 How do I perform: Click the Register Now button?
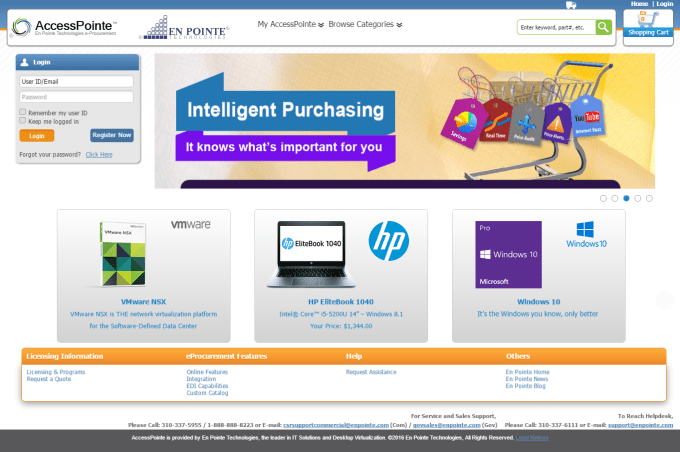pyautogui.click(x=112, y=135)
